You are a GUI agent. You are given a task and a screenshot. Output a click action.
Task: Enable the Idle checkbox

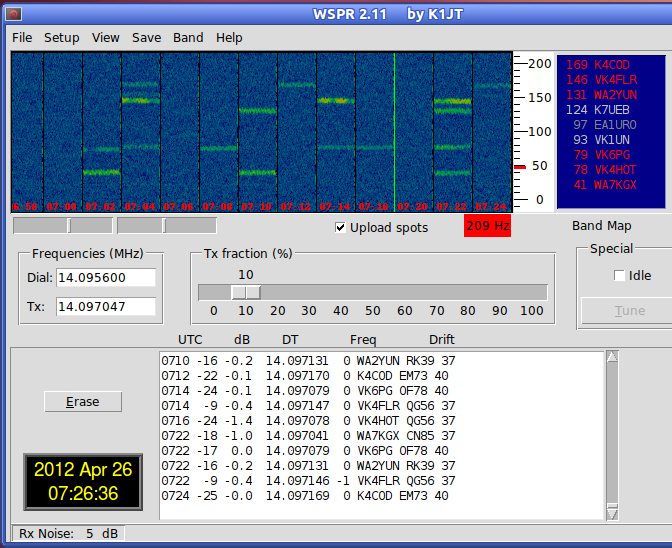(x=619, y=275)
